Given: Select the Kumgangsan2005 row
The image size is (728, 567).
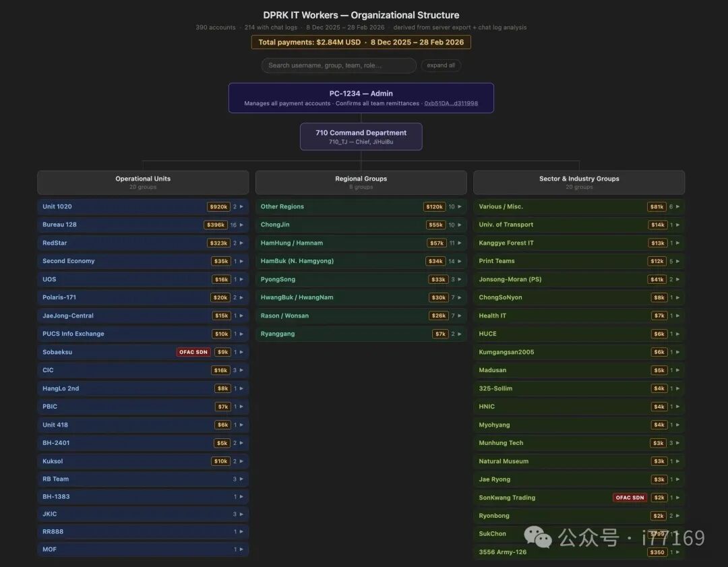Looking at the screenshot, I should [579, 352].
